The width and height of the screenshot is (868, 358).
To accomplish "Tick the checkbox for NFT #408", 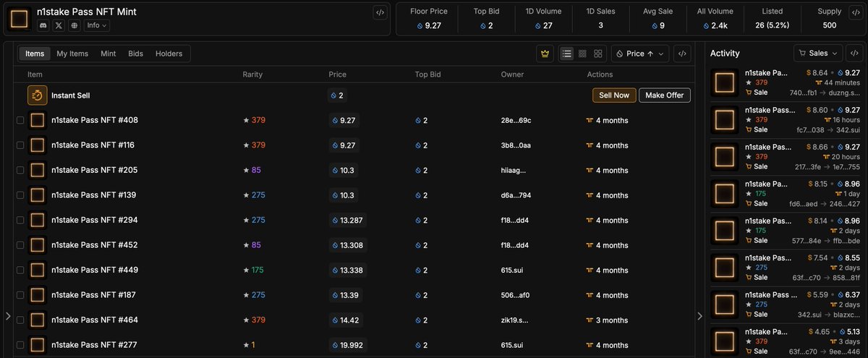I will (x=20, y=120).
